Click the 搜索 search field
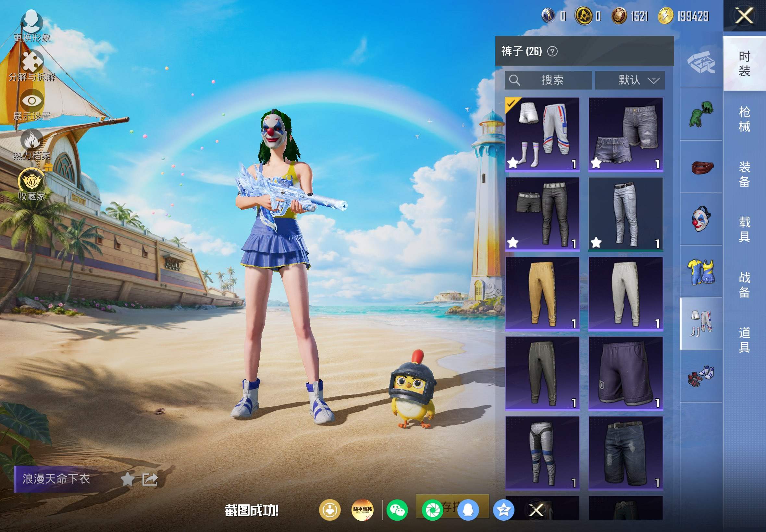Image resolution: width=766 pixels, height=532 pixels. [x=548, y=80]
